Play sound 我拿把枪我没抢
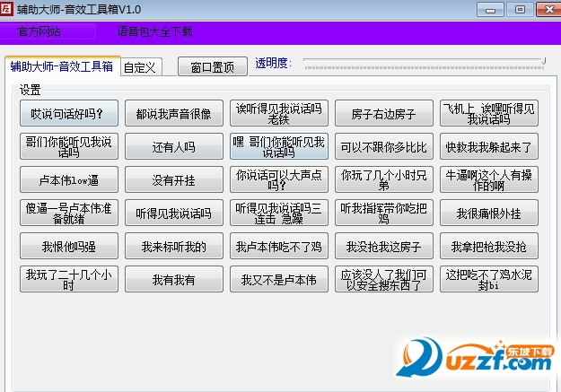 tap(488, 246)
